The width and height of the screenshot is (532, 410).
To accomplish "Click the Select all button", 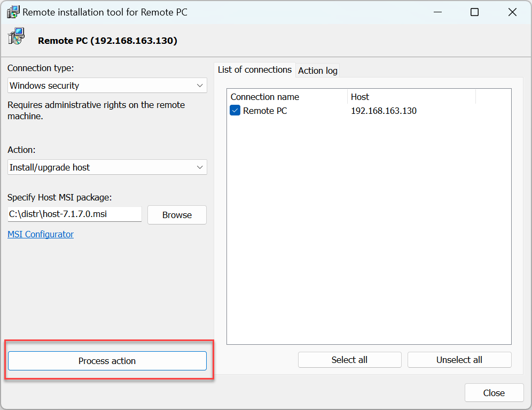I will 349,360.
